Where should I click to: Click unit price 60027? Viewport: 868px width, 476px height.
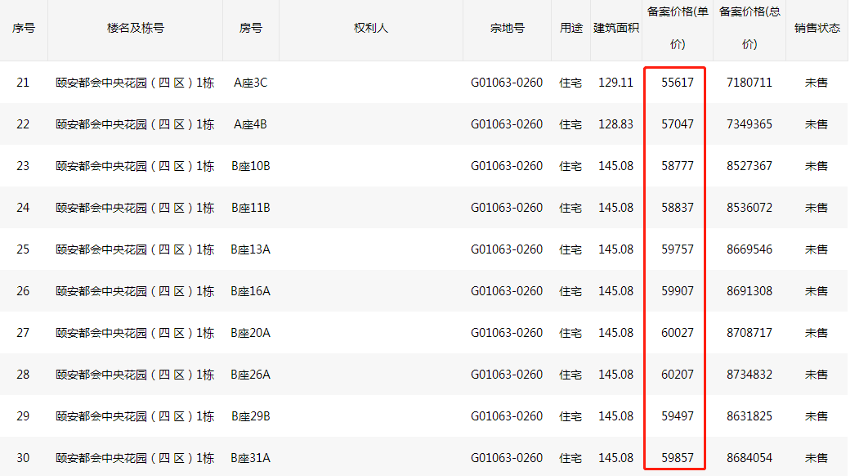(x=678, y=333)
